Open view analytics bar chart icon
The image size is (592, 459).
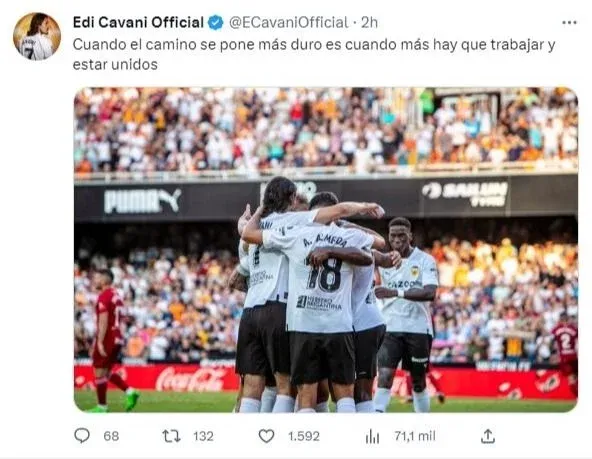(x=372, y=436)
